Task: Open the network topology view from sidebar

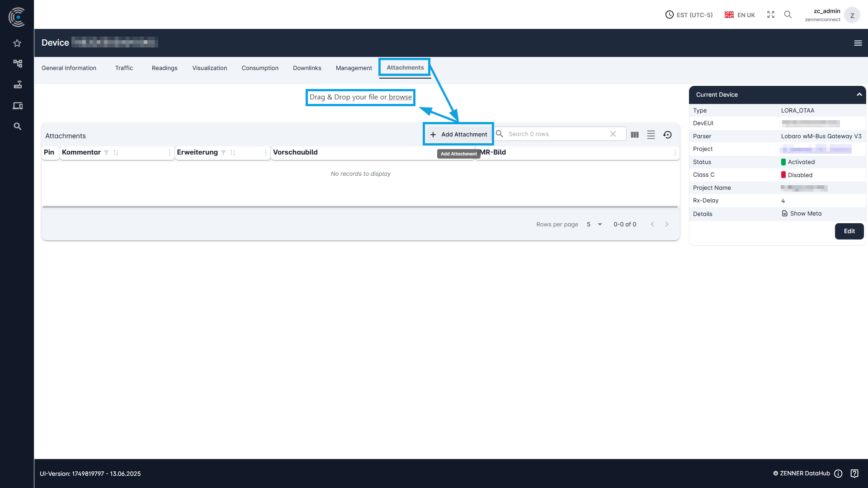Action: click(x=17, y=63)
